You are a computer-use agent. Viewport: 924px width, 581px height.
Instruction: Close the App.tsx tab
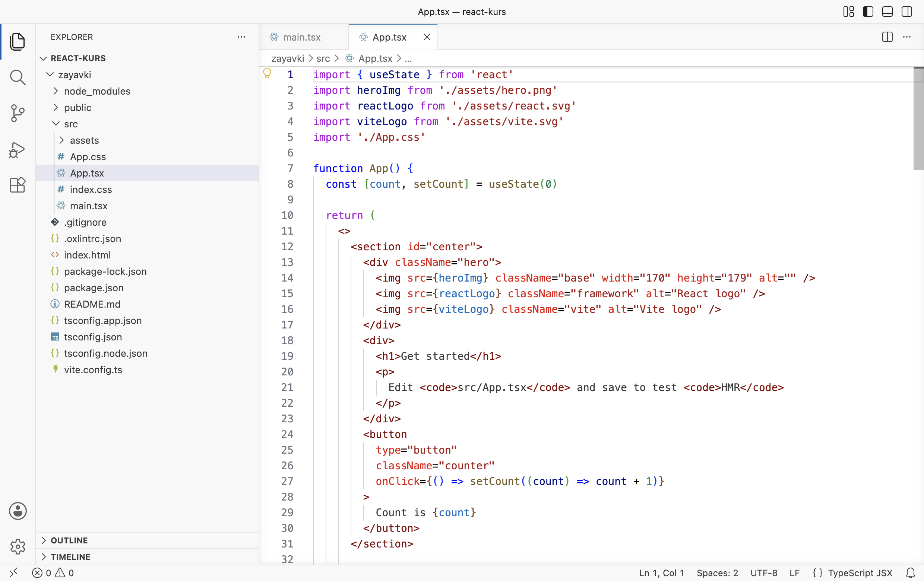tap(427, 37)
